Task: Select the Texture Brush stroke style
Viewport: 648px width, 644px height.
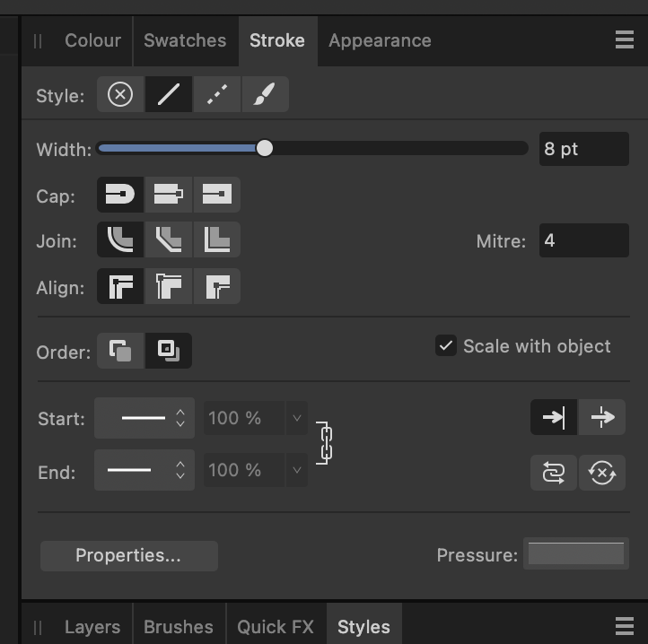Action: (266, 94)
